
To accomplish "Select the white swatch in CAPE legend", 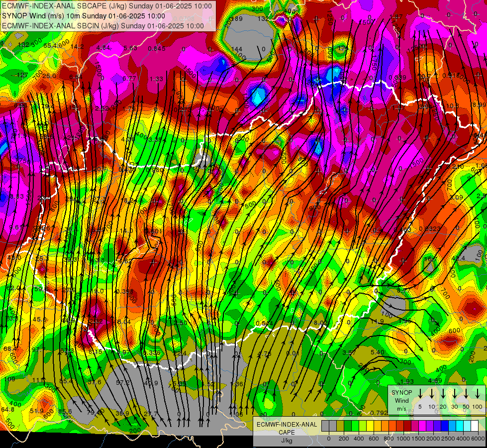I will click(474, 426).
